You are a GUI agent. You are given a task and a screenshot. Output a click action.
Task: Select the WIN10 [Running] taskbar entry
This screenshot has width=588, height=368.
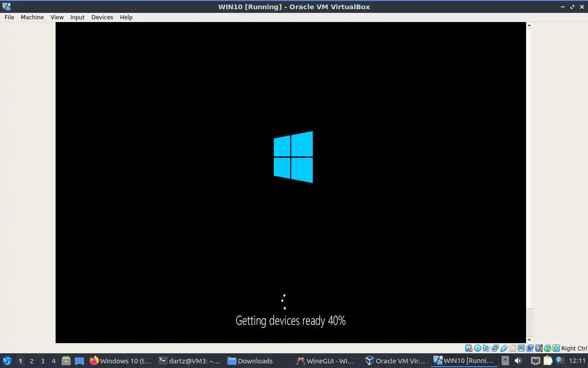[464, 361]
